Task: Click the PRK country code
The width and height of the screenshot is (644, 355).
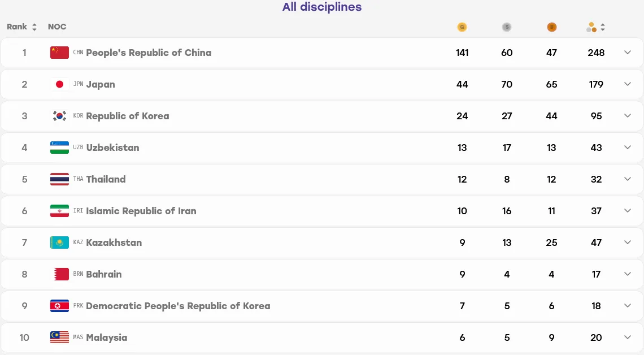Action: coord(78,306)
